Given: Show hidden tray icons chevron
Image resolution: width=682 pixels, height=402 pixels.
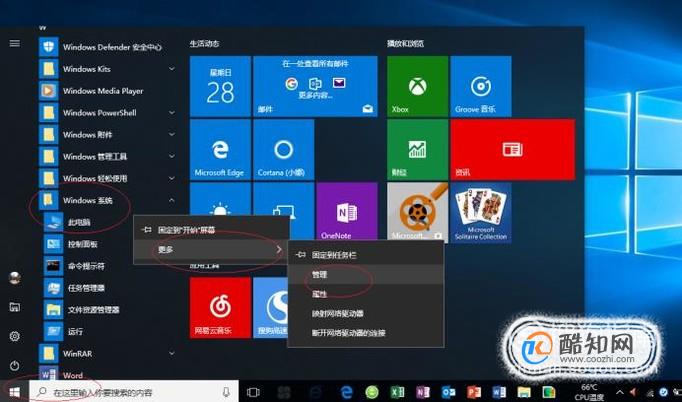Looking at the screenshot, I should pos(619,392).
